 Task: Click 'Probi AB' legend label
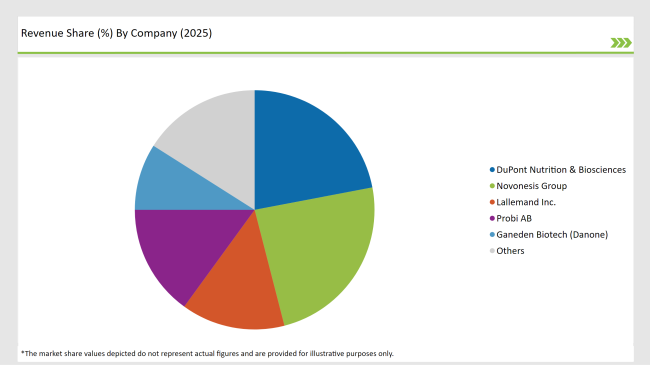click(x=514, y=218)
